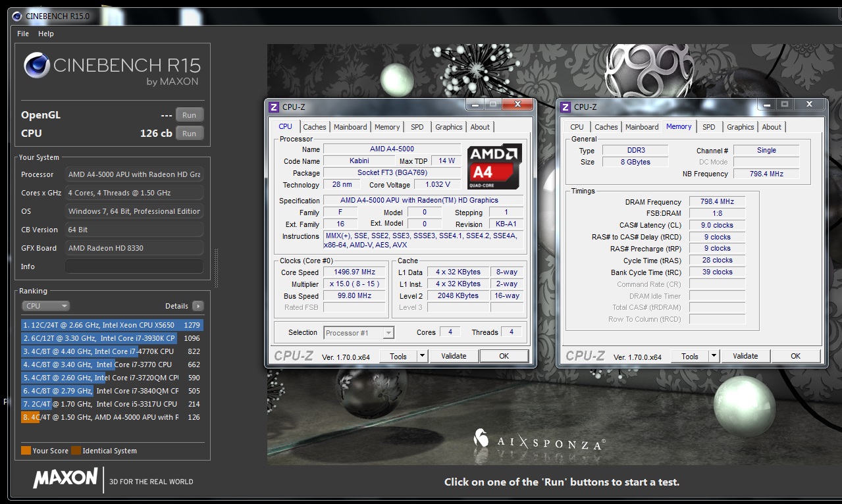Select ranking row AMD A4-5000 APU
Viewport: 842px width, 504px height.
(112, 417)
